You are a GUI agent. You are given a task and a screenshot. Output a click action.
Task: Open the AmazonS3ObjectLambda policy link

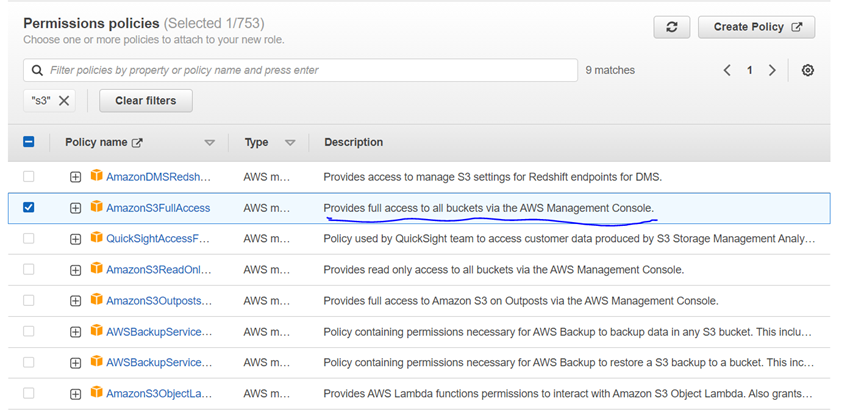[158, 394]
